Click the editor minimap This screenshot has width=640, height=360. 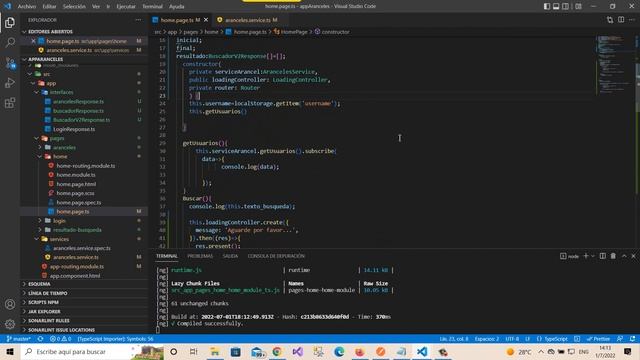(615, 65)
